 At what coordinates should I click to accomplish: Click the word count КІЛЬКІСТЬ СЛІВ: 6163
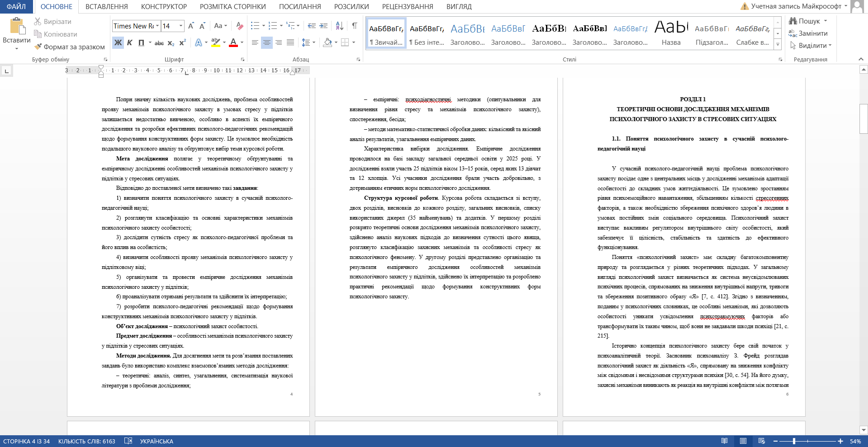click(87, 441)
